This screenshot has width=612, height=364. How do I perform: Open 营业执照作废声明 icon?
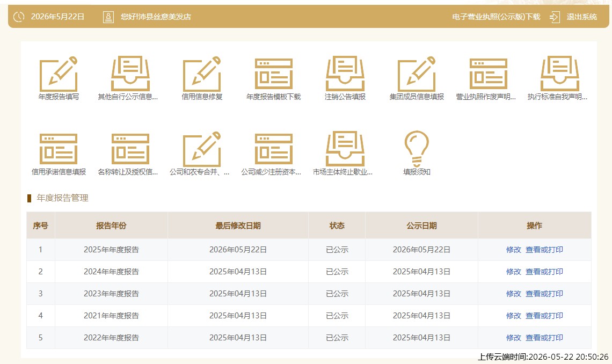(x=489, y=74)
